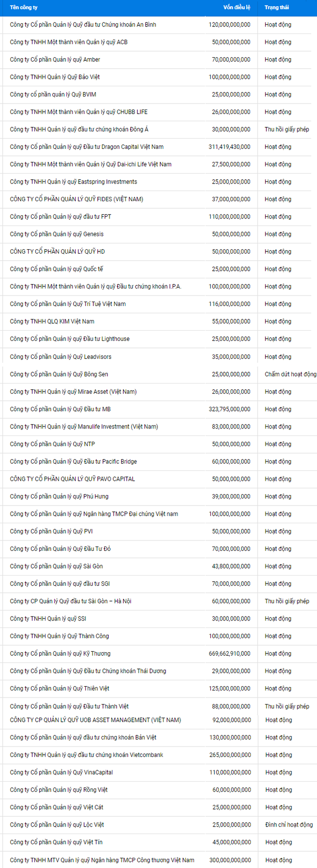Open the Dragon Capital Việt Nam company entry
This screenshot has width=317, height=868.
(87, 147)
